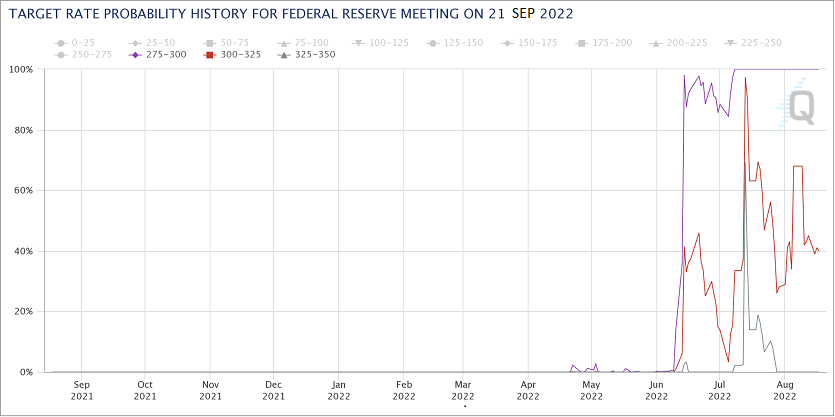Toggle the 325-350 gray legend series

tap(307, 54)
